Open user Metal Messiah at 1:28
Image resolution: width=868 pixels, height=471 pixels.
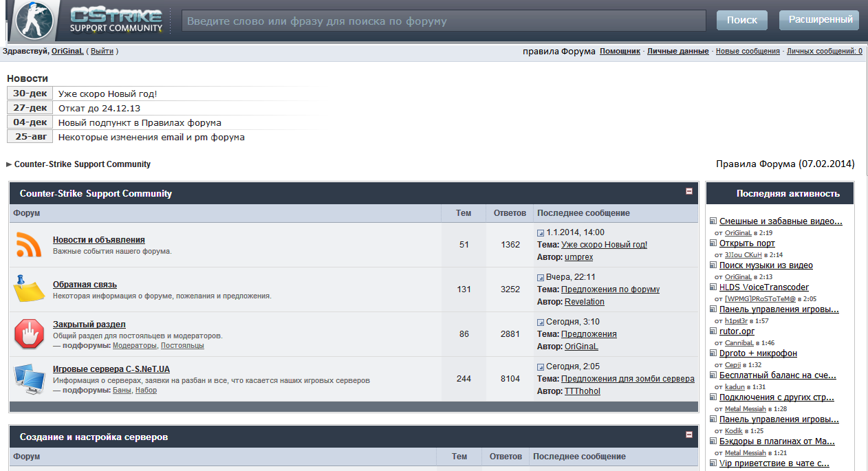[746, 408]
